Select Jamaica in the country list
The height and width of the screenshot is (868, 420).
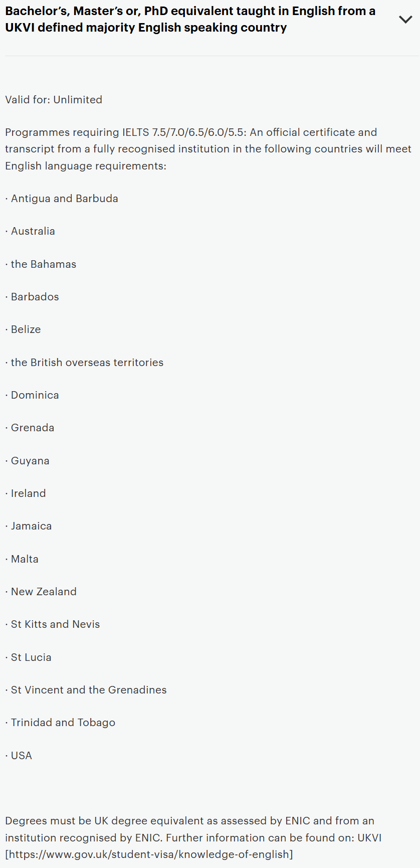(x=31, y=526)
